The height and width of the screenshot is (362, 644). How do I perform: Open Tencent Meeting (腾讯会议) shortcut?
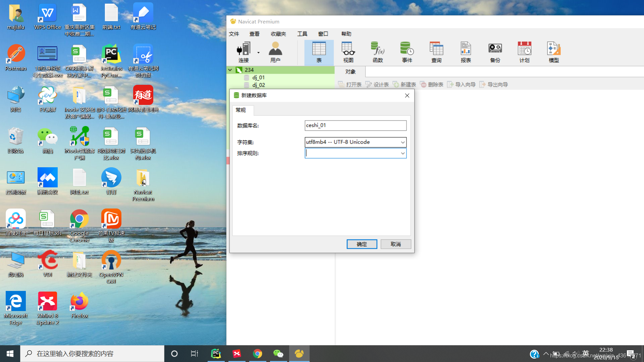pos(48,181)
